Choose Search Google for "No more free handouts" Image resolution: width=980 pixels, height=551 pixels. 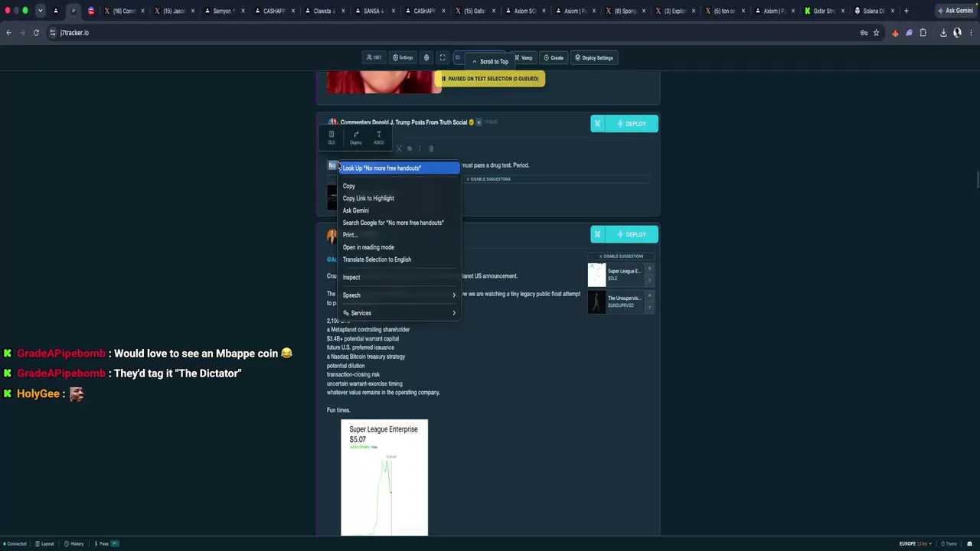click(399, 223)
